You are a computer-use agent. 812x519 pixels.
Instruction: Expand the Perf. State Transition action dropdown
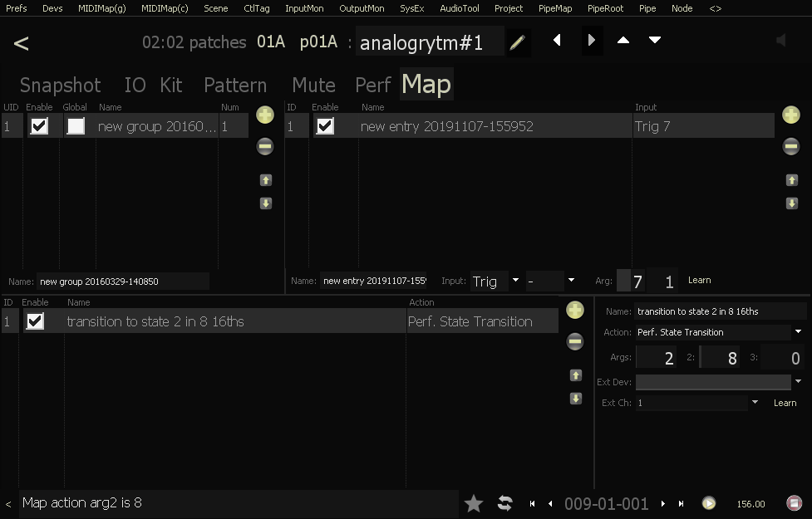coord(720,332)
